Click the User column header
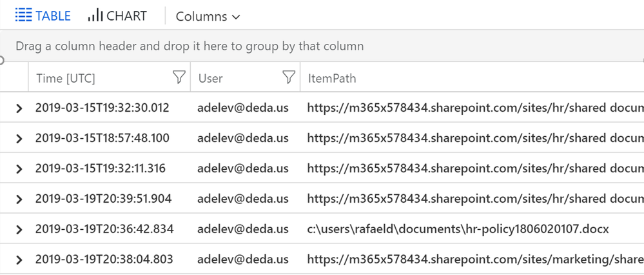Viewport: 644px width, 275px height. pos(211,78)
